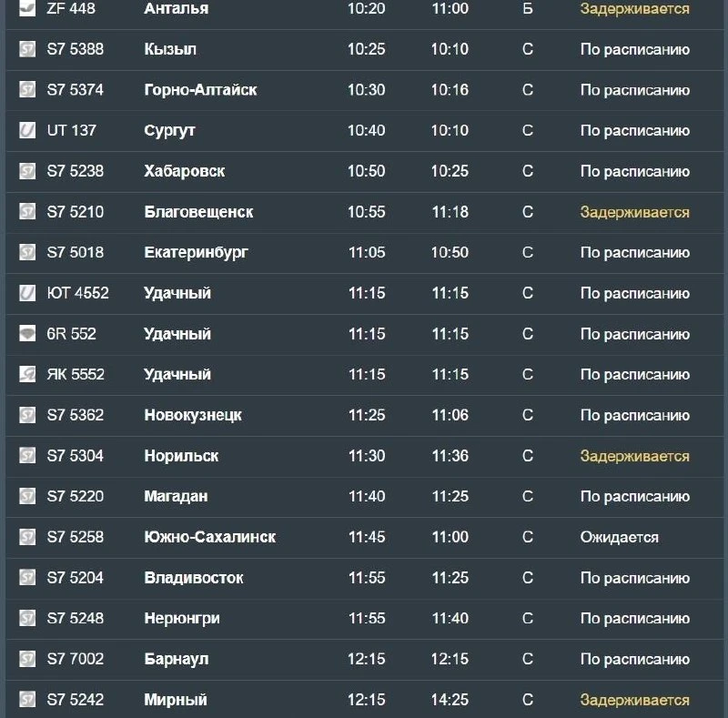Select the Владивосток destination
This screenshot has width=728, height=718.
pyautogui.click(x=194, y=578)
